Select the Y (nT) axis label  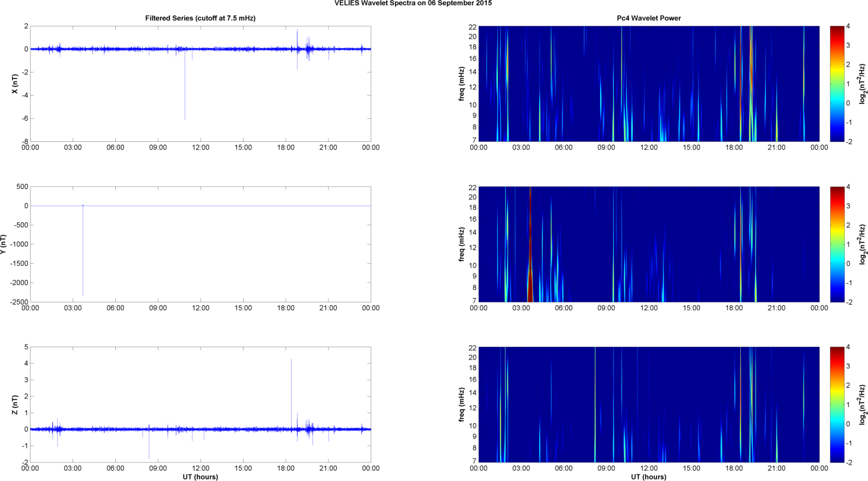tap(3, 244)
